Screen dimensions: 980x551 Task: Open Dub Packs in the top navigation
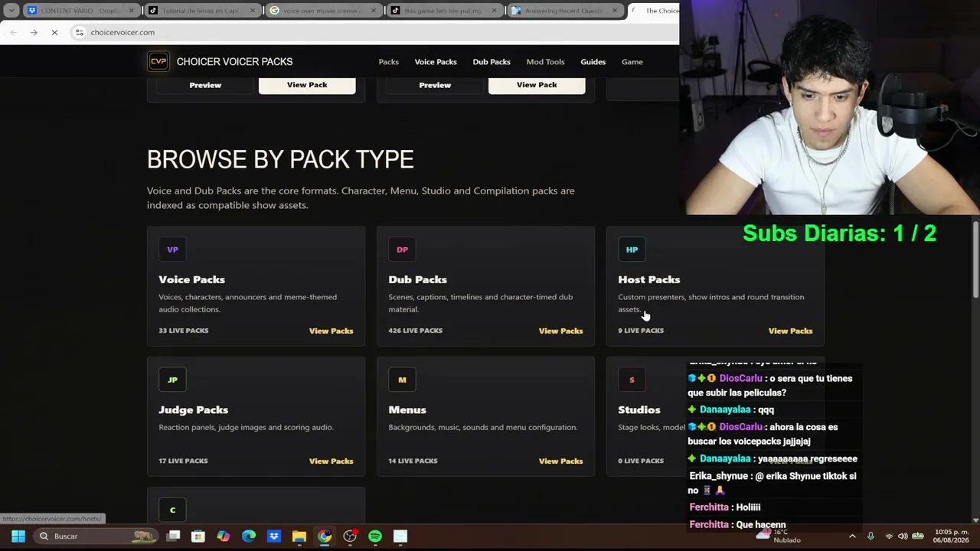(x=492, y=62)
